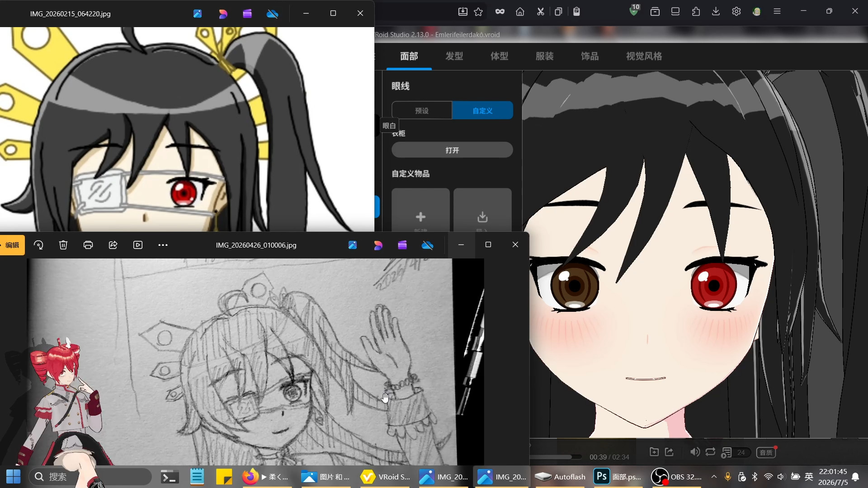Print the IMG_20260426_010006.jpg photo
Screen dimensions: 868x488
click(88, 245)
